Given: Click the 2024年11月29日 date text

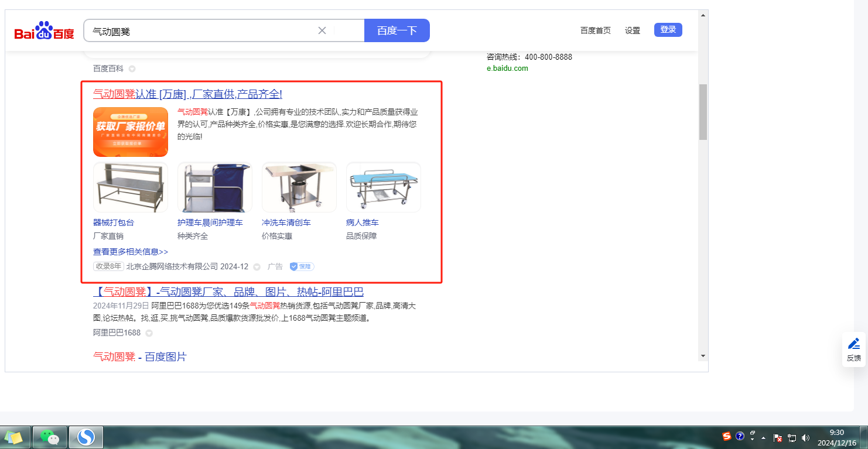Looking at the screenshot, I should pyautogui.click(x=121, y=306).
